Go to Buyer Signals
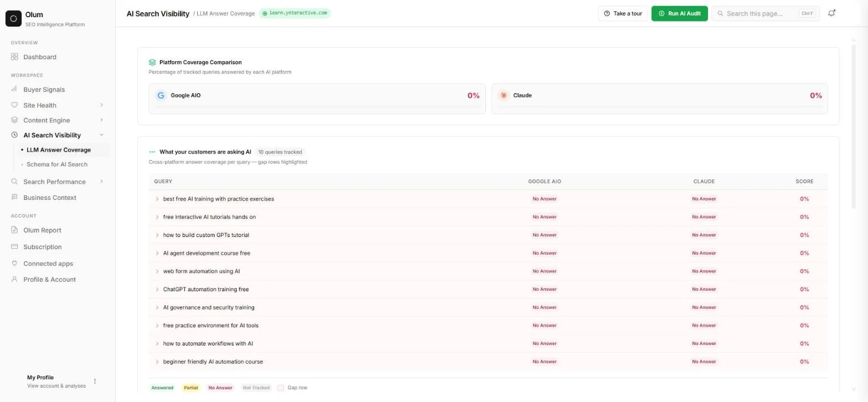Viewport: 868px width, 402px height. (x=44, y=90)
